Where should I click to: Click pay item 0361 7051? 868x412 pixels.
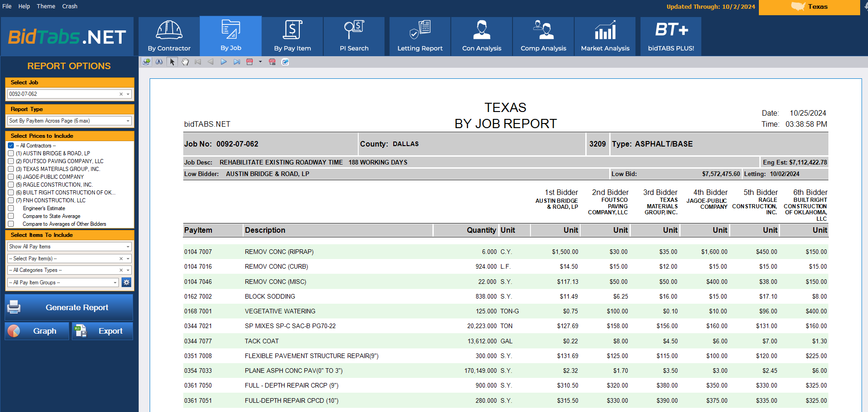point(198,400)
